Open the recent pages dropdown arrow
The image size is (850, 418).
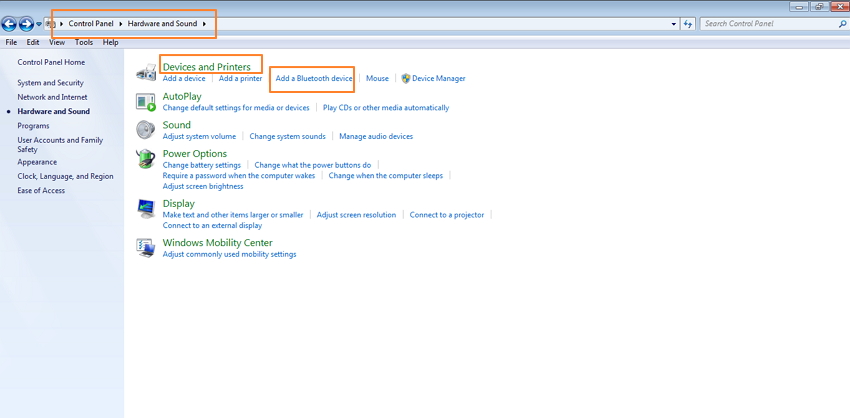[x=39, y=23]
